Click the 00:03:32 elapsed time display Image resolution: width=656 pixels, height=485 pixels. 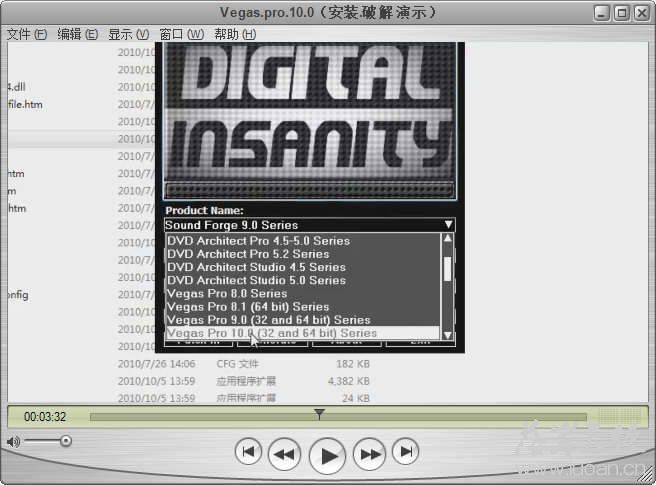coord(45,417)
